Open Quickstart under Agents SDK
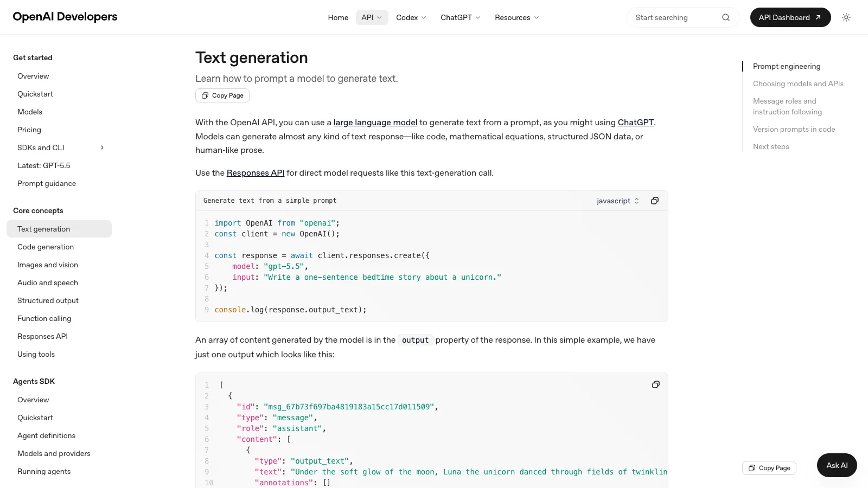868x488 pixels. (x=35, y=418)
